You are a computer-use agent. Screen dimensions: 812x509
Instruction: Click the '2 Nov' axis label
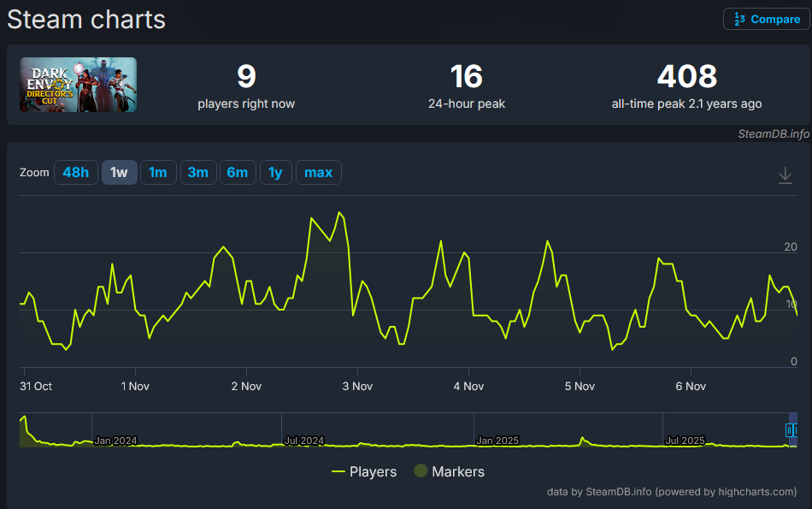[x=246, y=386]
